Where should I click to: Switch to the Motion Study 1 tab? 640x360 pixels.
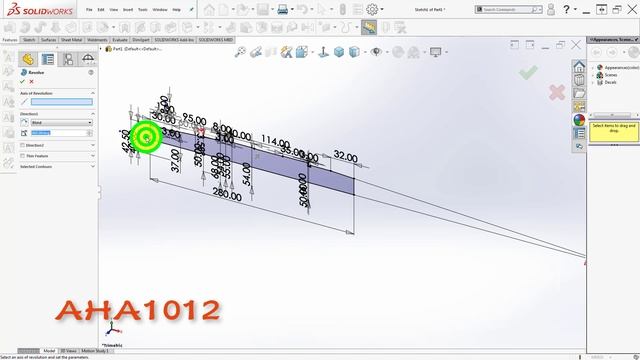(x=94, y=351)
